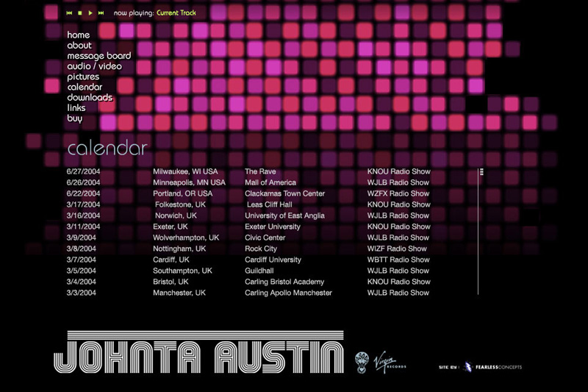Click the hot-air balloon emblem logo
Screen dimensions: 588x392
(x=362, y=361)
